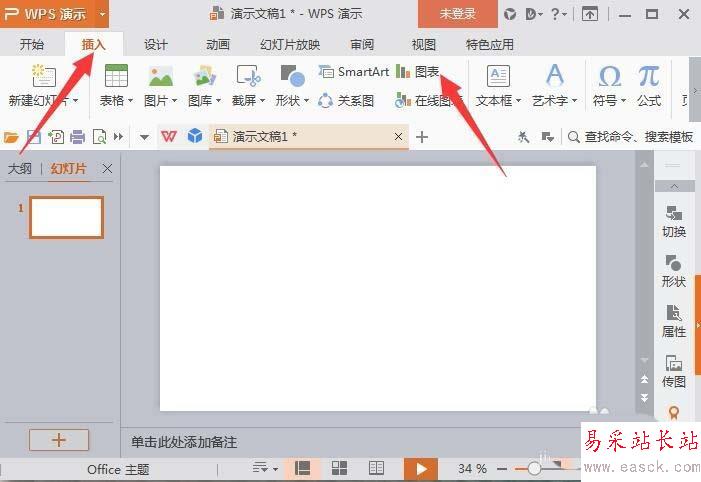Viewport: 701px width, 482px height.
Task: Open 形状 side panel on right
Action: click(x=674, y=271)
